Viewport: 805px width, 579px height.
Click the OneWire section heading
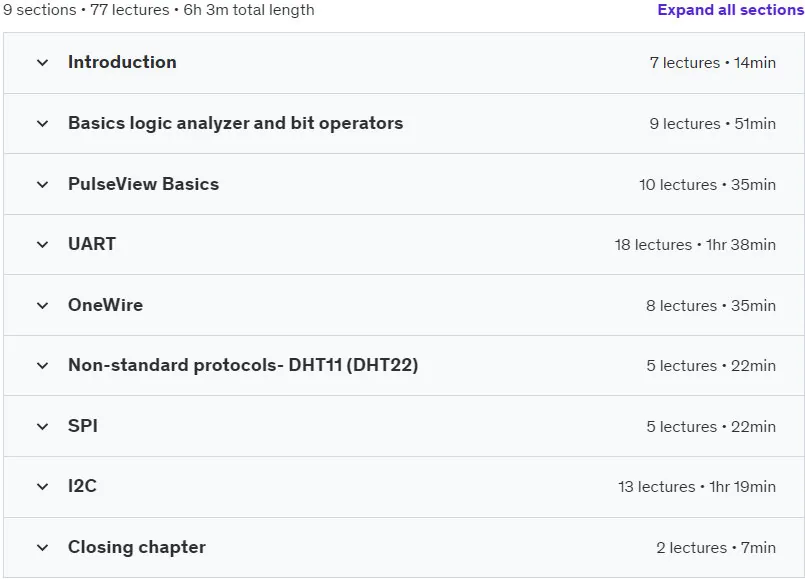(105, 305)
